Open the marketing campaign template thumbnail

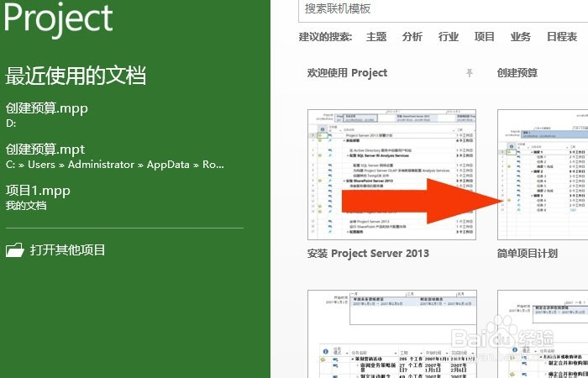[x=392, y=333]
